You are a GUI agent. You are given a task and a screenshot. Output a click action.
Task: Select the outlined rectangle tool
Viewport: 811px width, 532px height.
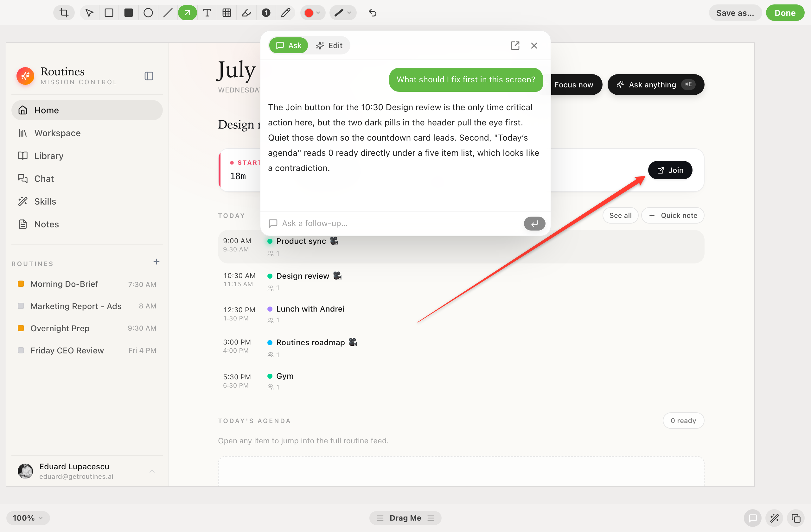(109, 13)
